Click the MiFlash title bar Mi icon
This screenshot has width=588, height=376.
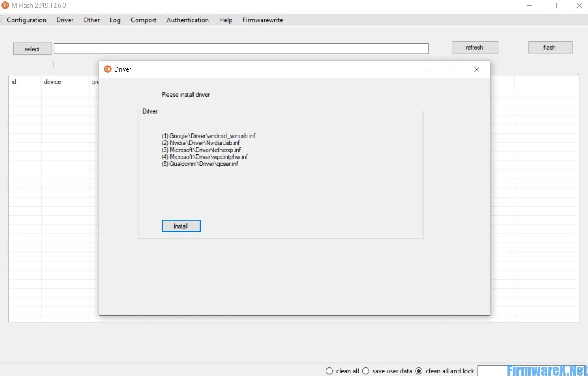point(5,6)
